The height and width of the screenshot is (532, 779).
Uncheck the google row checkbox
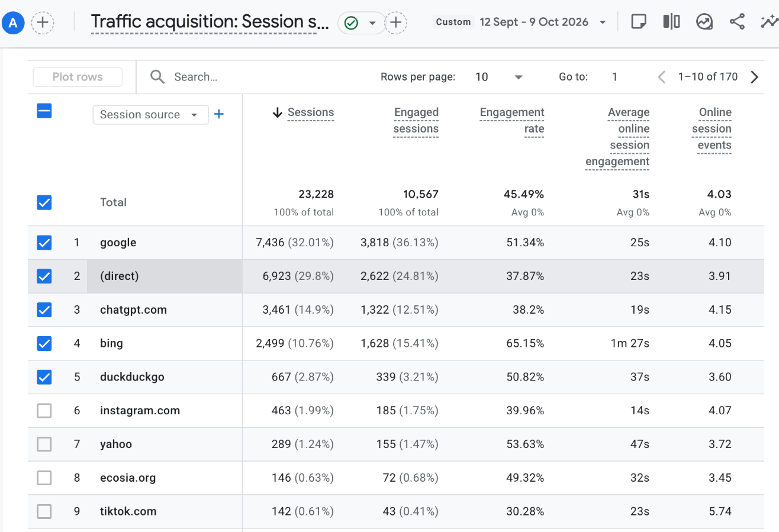44,243
